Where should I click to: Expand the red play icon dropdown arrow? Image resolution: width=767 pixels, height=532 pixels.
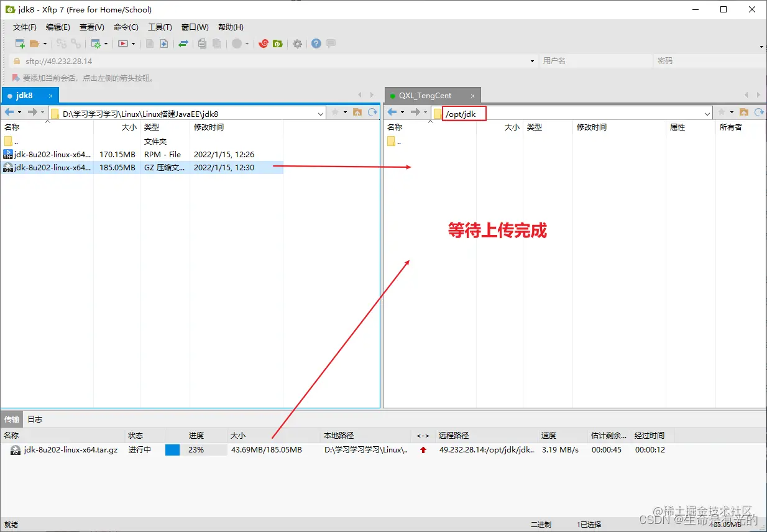133,44
